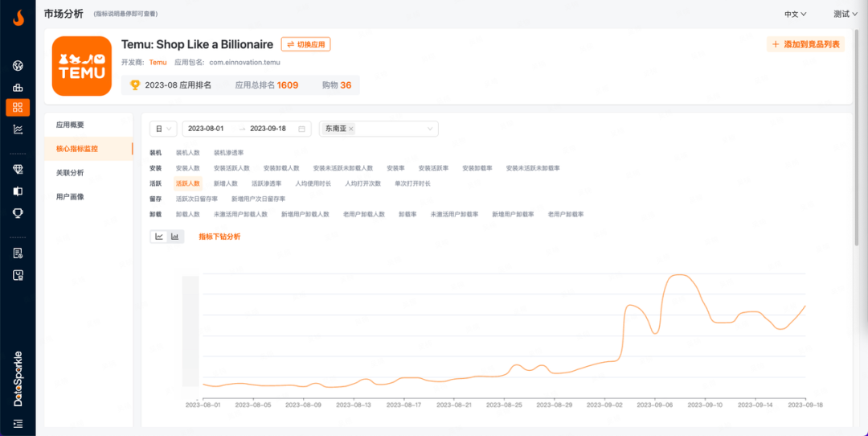Image resolution: width=868 pixels, height=436 pixels.
Task: Select the 老用户卸载人数 metric
Action: 364,215
